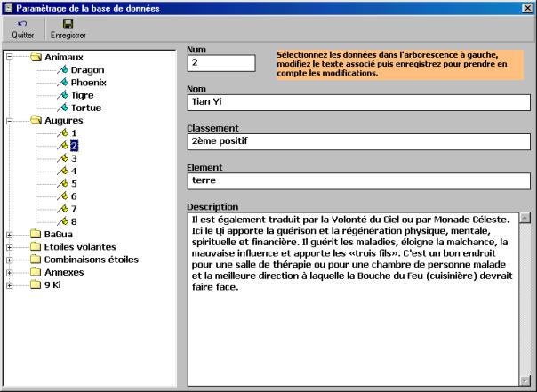Click the 9 Ki folder icon
Image resolution: width=537 pixels, height=392 pixels.
click(36, 284)
